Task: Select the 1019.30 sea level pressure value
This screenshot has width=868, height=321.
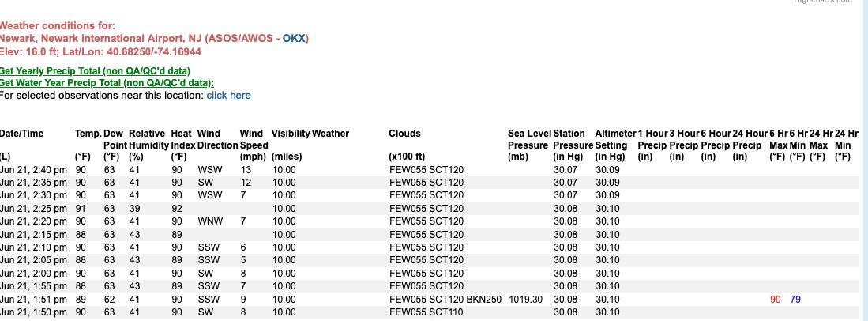Action: 525,300
